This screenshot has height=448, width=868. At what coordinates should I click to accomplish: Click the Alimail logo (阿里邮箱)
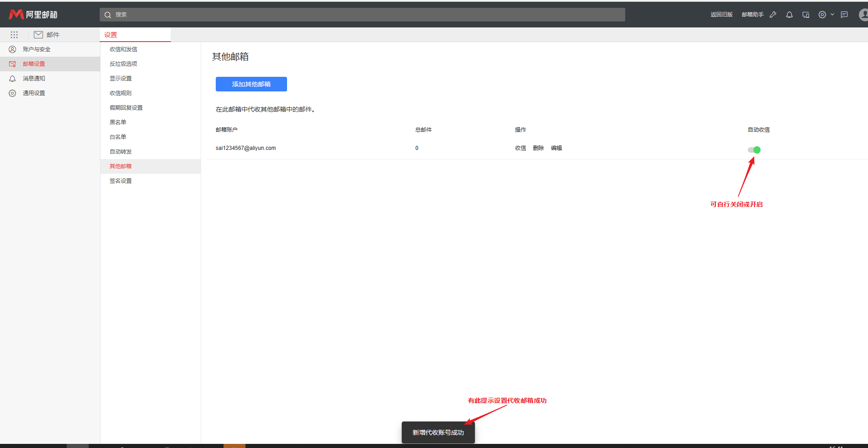point(33,15)
